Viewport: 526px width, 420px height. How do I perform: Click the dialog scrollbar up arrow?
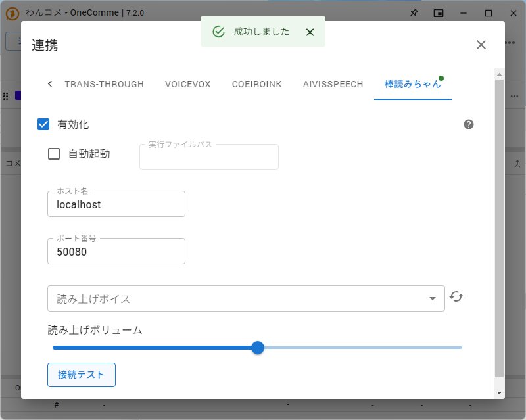coord(499,74)
